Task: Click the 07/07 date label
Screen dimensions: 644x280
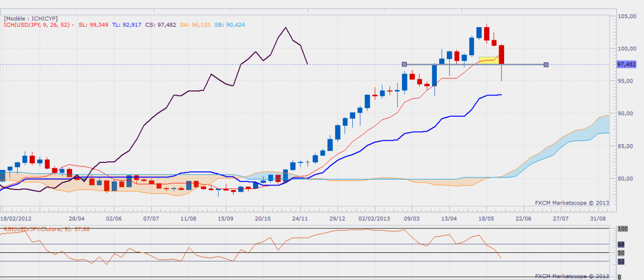Action: pos(151,219)
